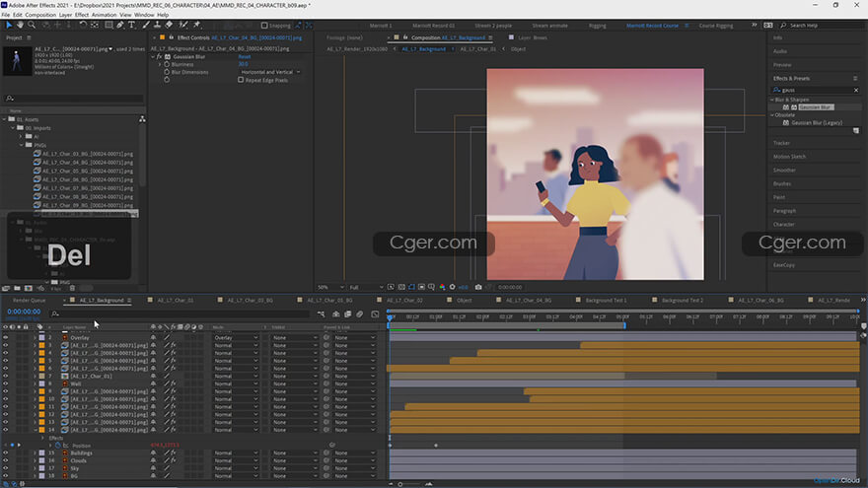Hide the Wall layer with its eye icon
This screenshot has width=868, height=488.
coord(6,383)
